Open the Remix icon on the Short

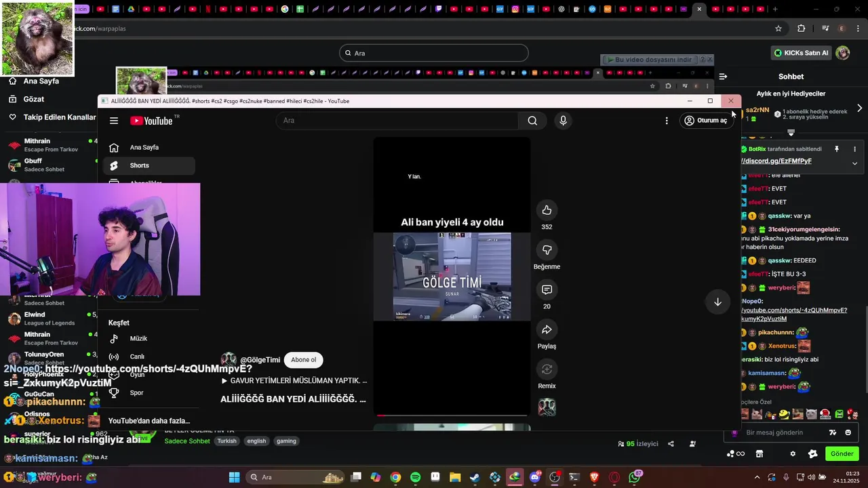click(547, 369)
